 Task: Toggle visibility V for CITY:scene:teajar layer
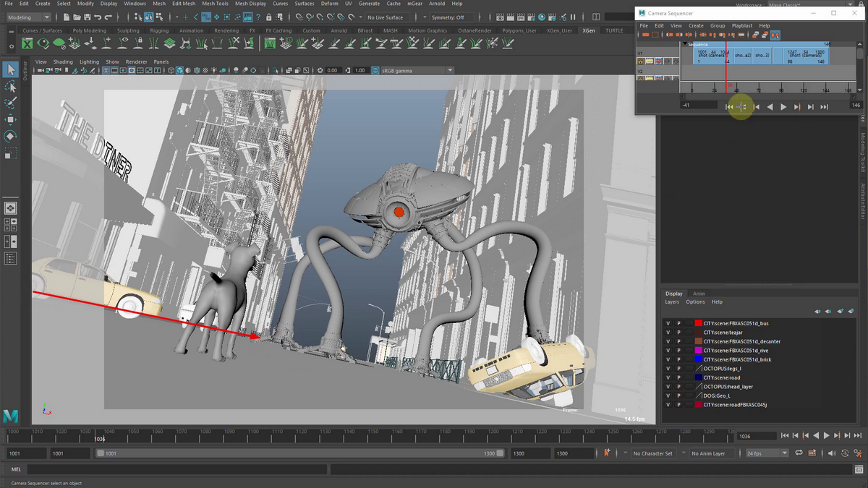(668, 333)
